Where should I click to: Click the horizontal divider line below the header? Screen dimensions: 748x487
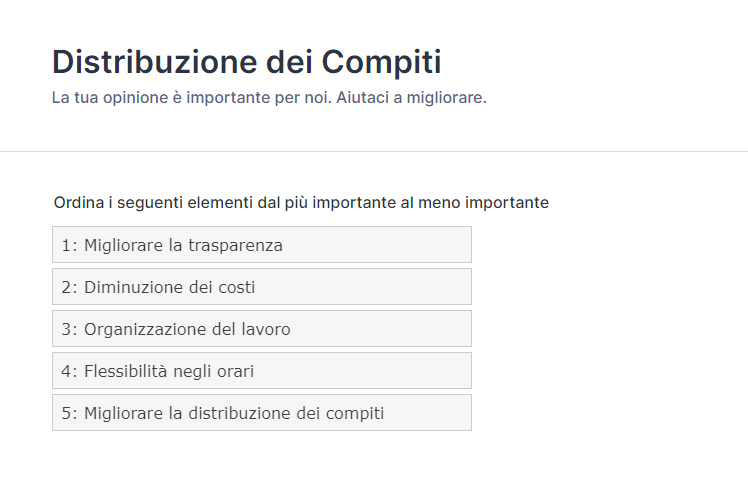pos(374,152)
